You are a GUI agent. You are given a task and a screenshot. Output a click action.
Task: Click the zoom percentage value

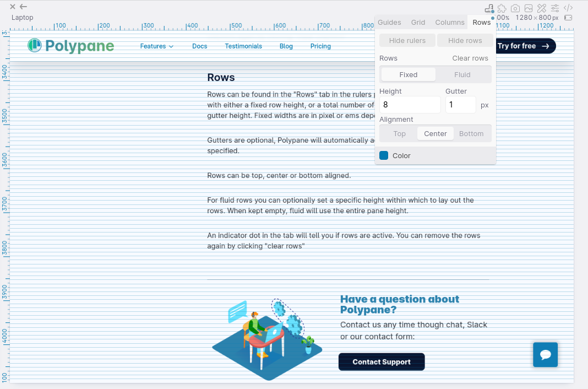(x=503, y=18)
